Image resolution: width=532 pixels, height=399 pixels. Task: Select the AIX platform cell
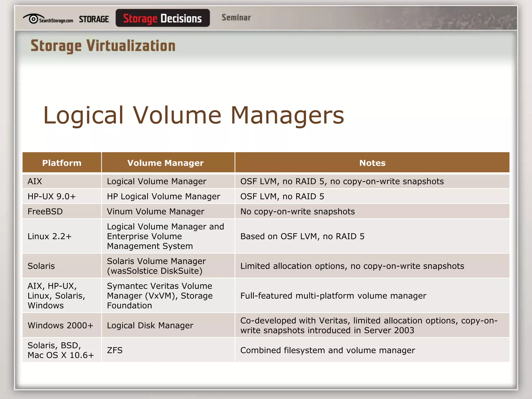point(35,181)
